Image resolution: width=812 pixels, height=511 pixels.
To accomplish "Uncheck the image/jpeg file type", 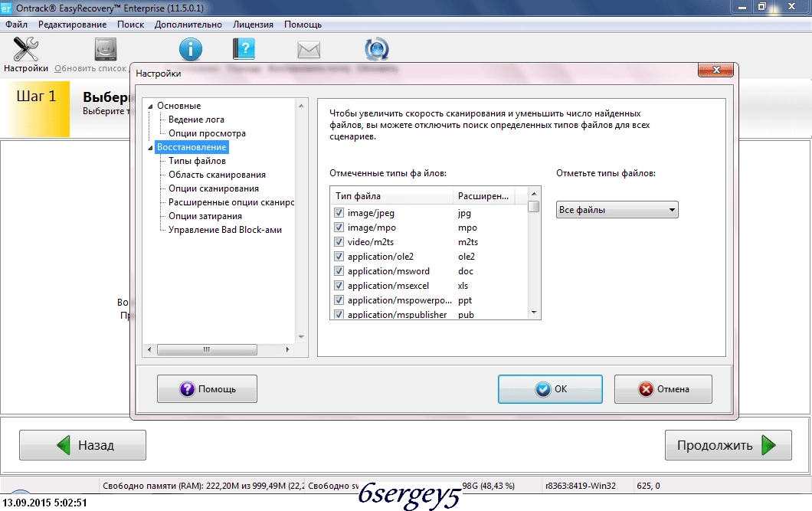I will 339,213.
